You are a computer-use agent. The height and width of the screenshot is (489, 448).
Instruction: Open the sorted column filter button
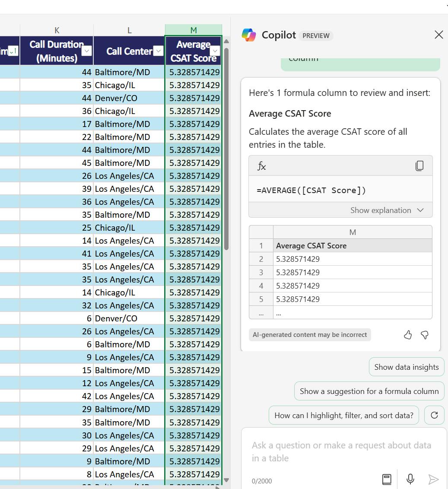[x=13, y=51]
